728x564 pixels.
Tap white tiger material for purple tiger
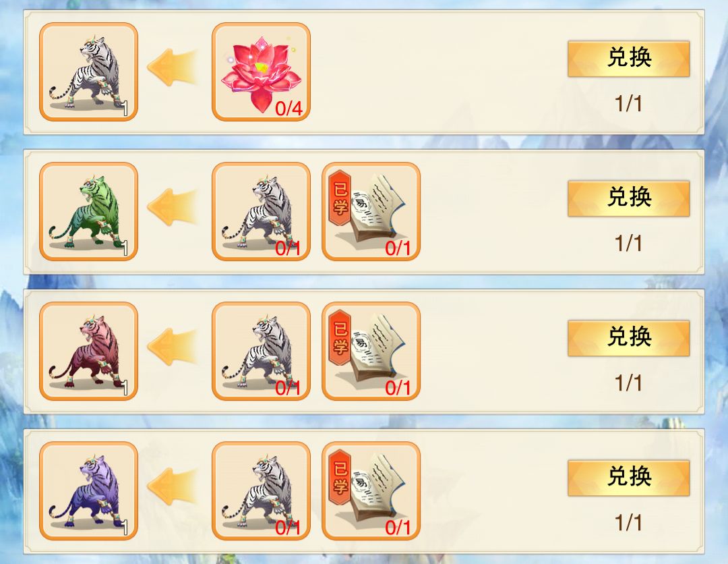click(x=261, y=490)
